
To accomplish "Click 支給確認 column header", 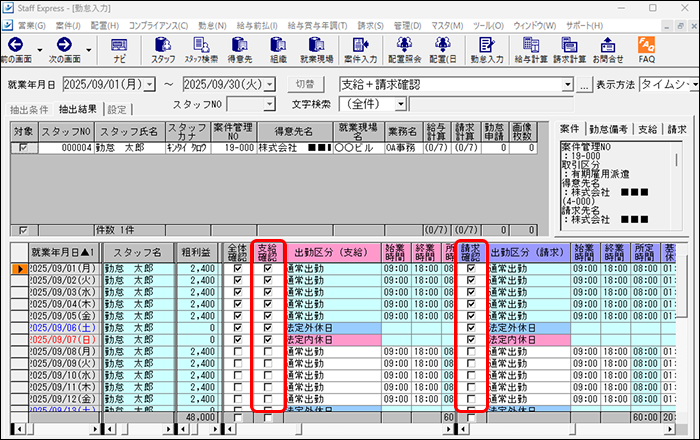I will pos(267,253).
